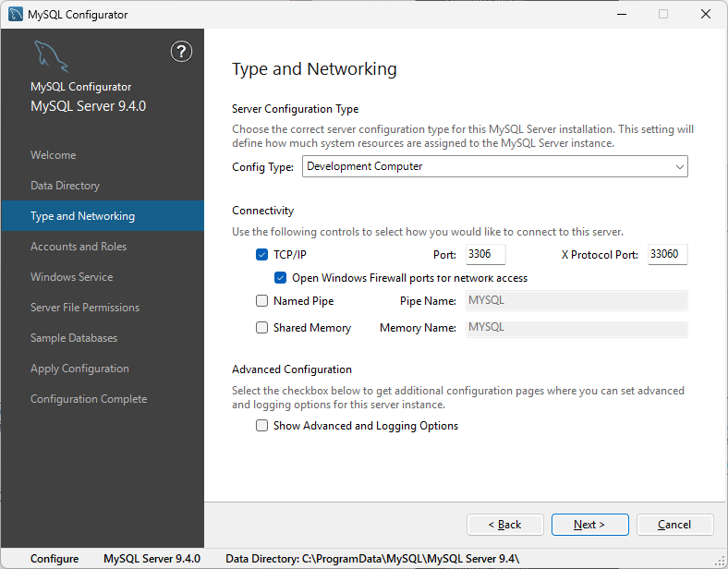Image resolution: width=728 pixels, height=569 pixels.
Task: Click the Port number field
Action: [x=484, y=254]
